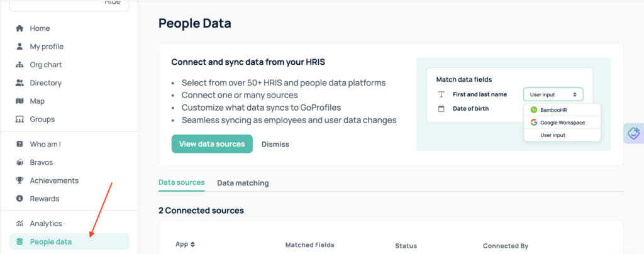Dismiss the HRIS connect banner
Screen dimensions: 644x254
pos(275,144)
